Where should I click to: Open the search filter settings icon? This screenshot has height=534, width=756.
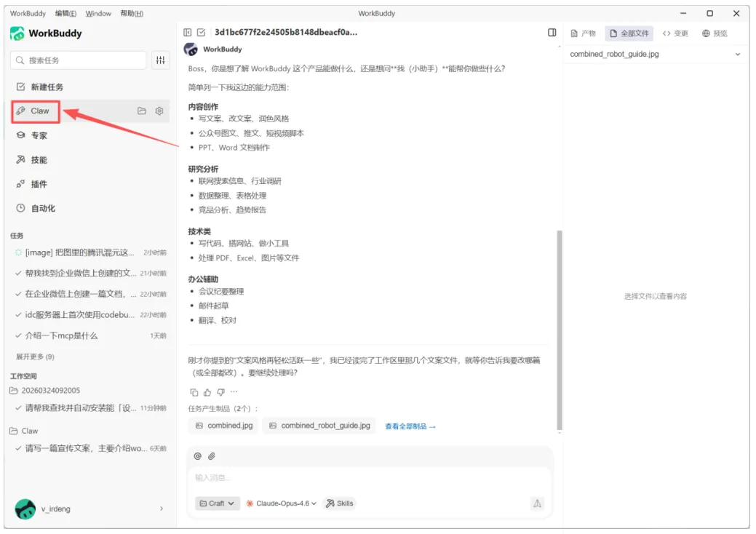click(x=161, y=60)
